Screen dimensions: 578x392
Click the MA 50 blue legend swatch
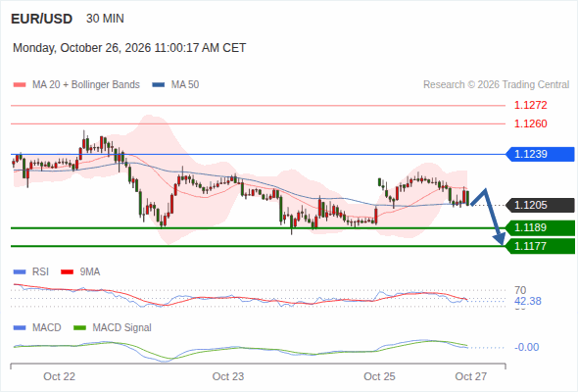coord(158,85)
